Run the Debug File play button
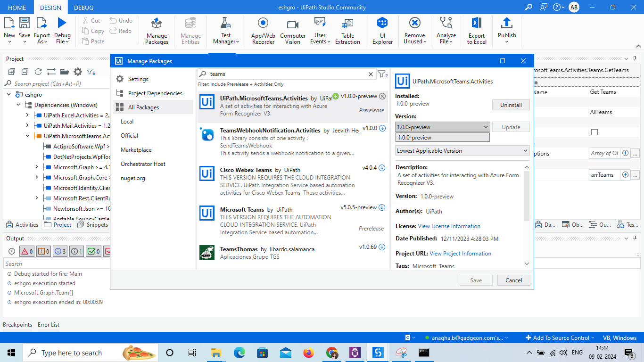 (x=62, y=23)
